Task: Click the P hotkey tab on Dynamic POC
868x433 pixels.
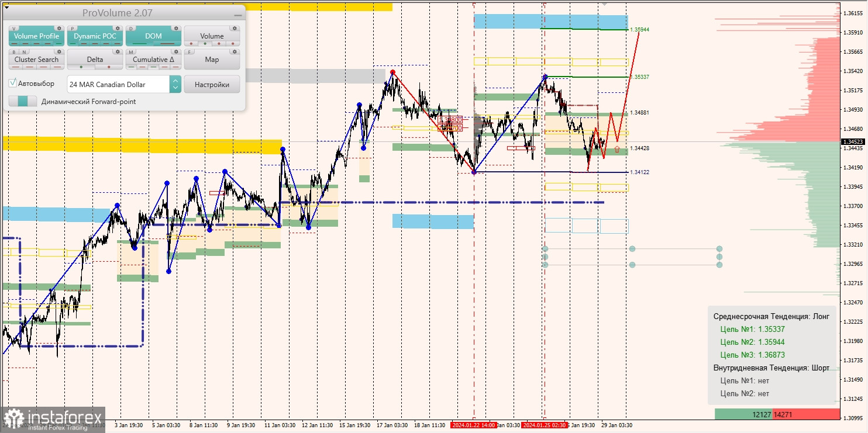Action: click(71, 28)
